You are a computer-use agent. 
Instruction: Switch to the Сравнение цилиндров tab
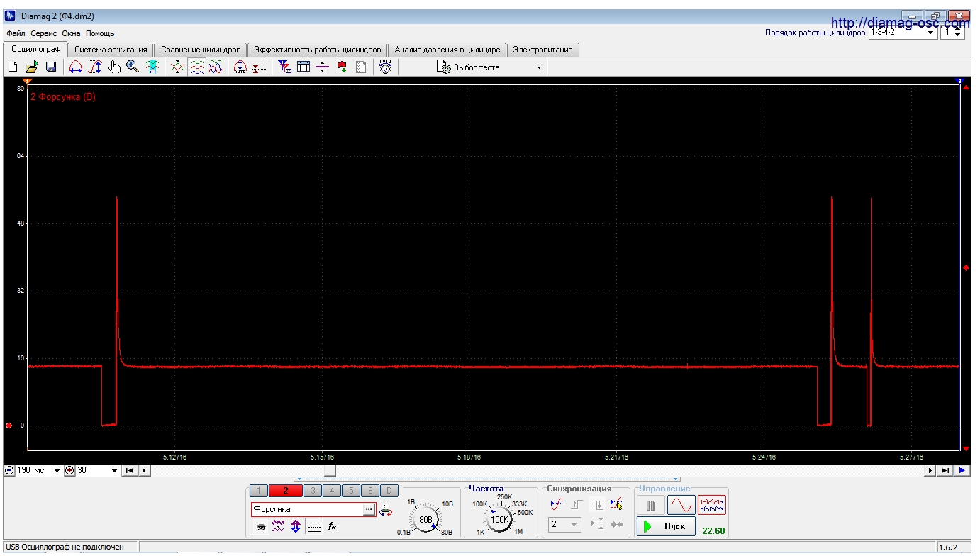tap(201, 50)
